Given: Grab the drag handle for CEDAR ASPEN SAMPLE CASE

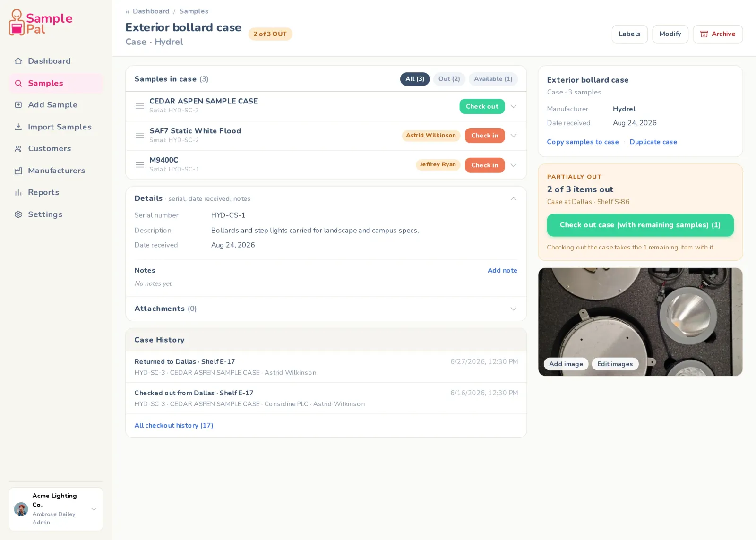Looking at the screenshot, I should 140,106.
